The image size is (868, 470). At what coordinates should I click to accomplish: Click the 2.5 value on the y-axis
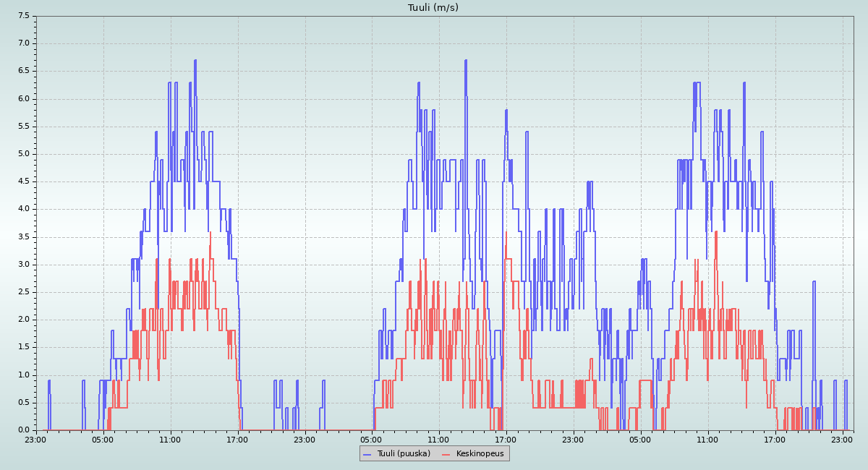[23, 292]
